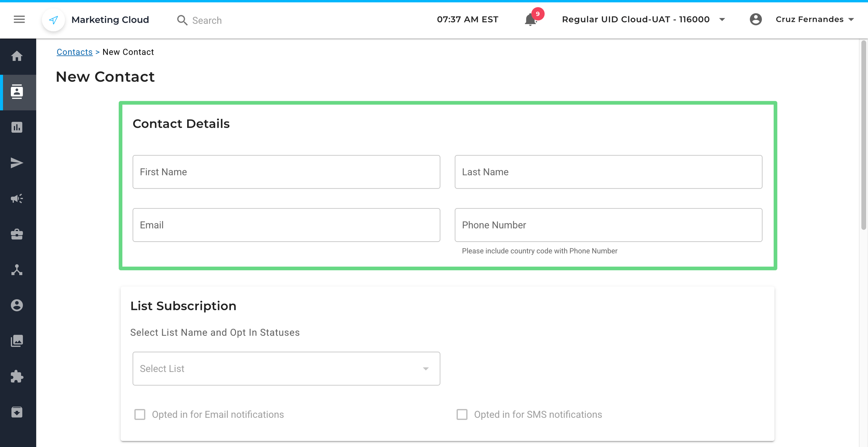Click the 07:37 AM EST time text

tap(468, 19)
